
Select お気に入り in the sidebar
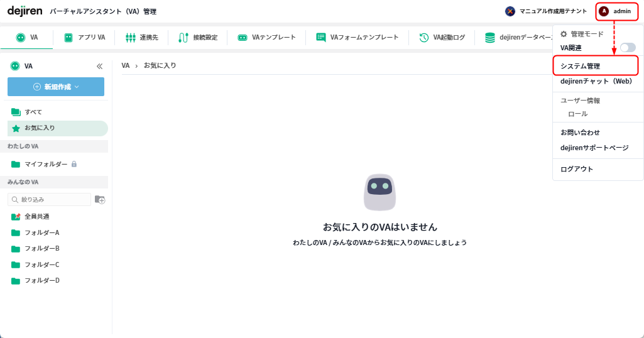tap(40, 128)
